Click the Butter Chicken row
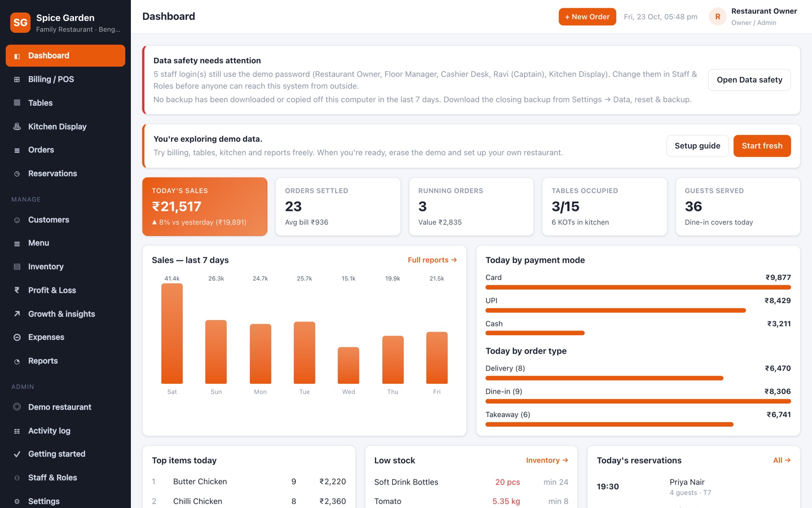The image size is (812, 508). [x=249, y=482]
